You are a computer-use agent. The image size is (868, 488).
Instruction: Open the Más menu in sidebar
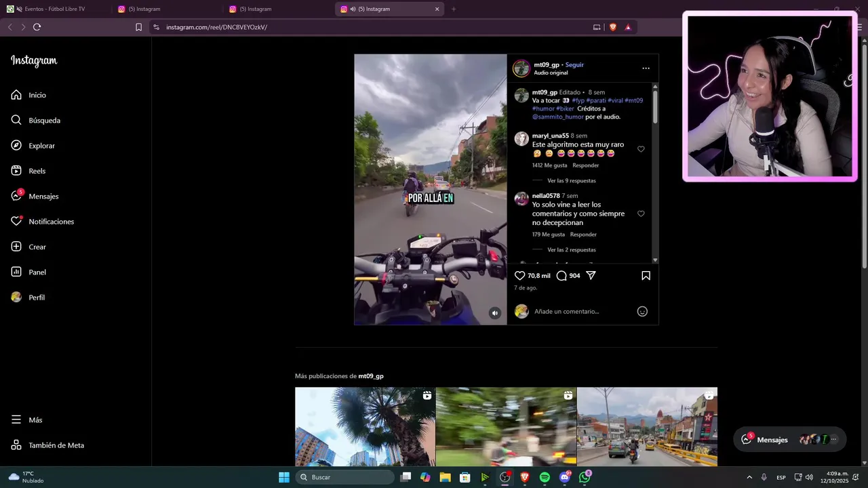pyautogui.click(x=26, y=420)
